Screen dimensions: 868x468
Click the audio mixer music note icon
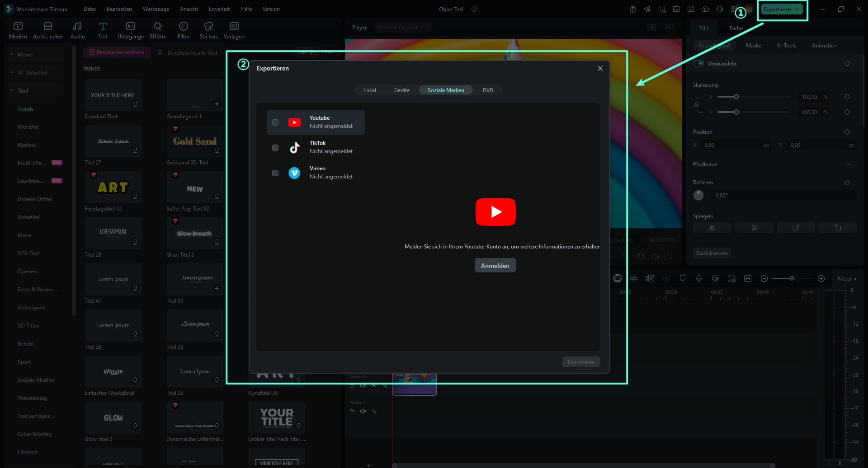715,278
